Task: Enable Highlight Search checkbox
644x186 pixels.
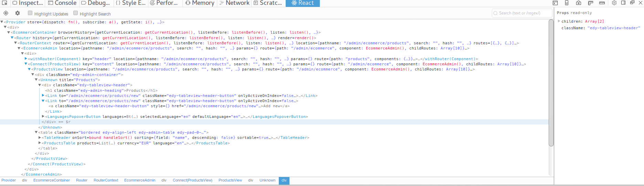Action: click(76, 13)
